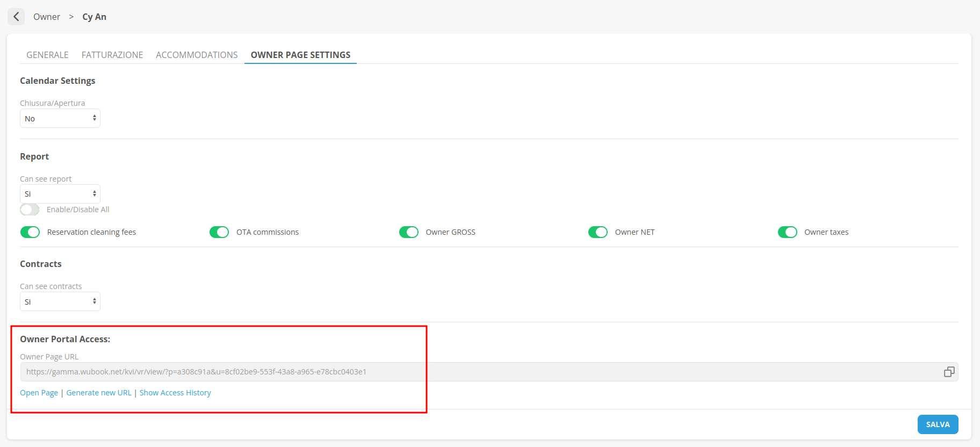980x447 pixels.
Task: Switch to the GENERALE tab
Action: coord(47,55)
